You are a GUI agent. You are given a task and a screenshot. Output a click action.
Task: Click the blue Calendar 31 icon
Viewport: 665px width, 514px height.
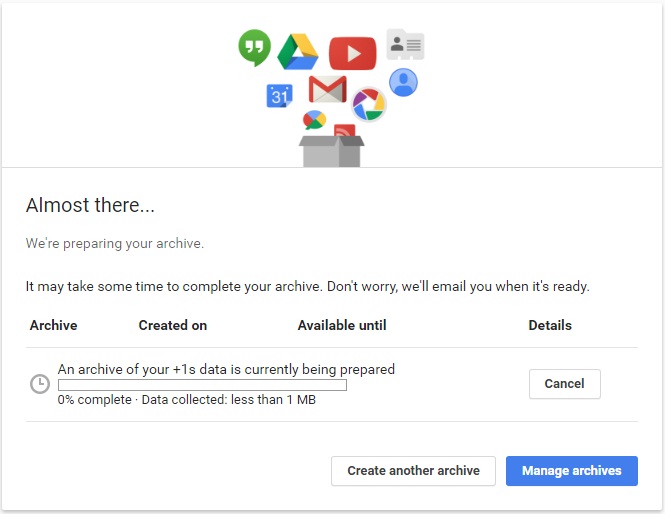coord(279,96)
